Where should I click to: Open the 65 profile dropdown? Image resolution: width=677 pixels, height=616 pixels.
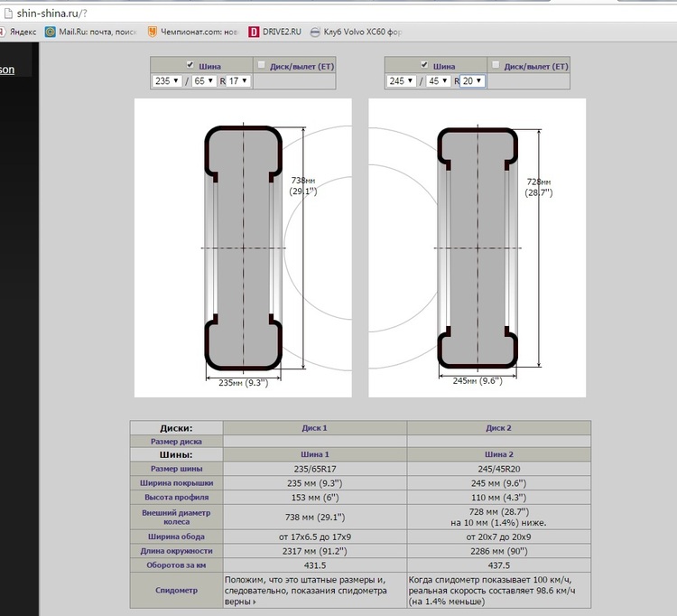pyautogui.click(x=204, y=81)
